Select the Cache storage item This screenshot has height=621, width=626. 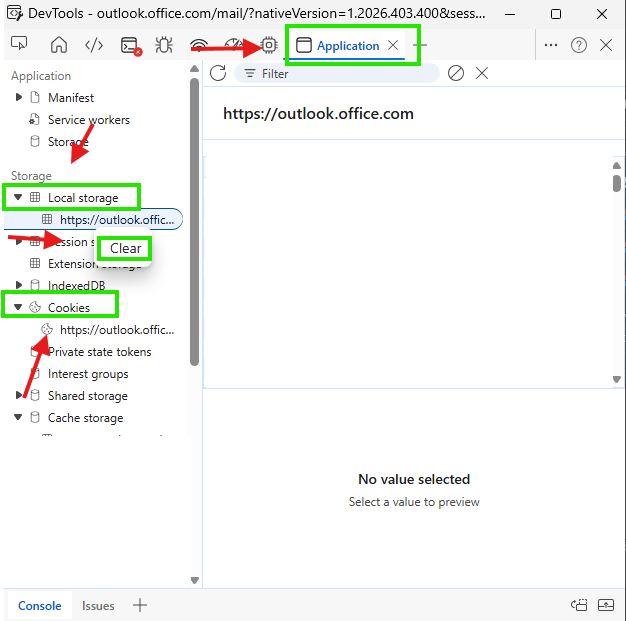(x=85, y=418)
